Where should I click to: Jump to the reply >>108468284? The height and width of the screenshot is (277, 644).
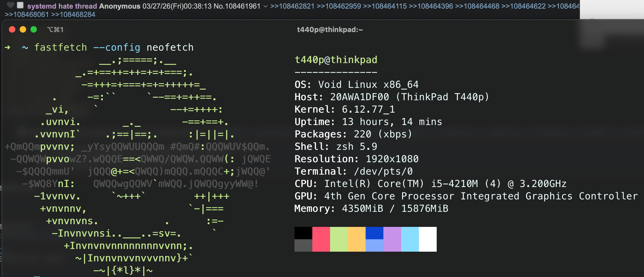click(73, 15)
